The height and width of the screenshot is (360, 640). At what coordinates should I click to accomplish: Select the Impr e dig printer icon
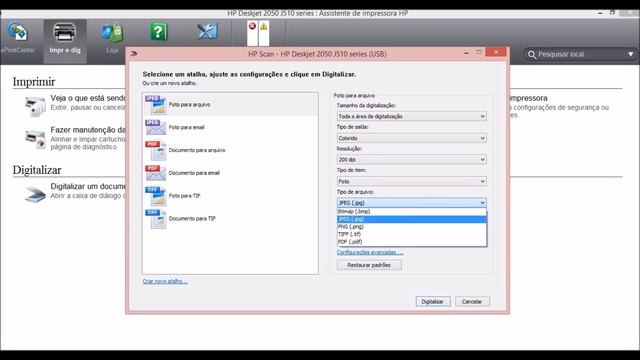[x=64, y=32]
